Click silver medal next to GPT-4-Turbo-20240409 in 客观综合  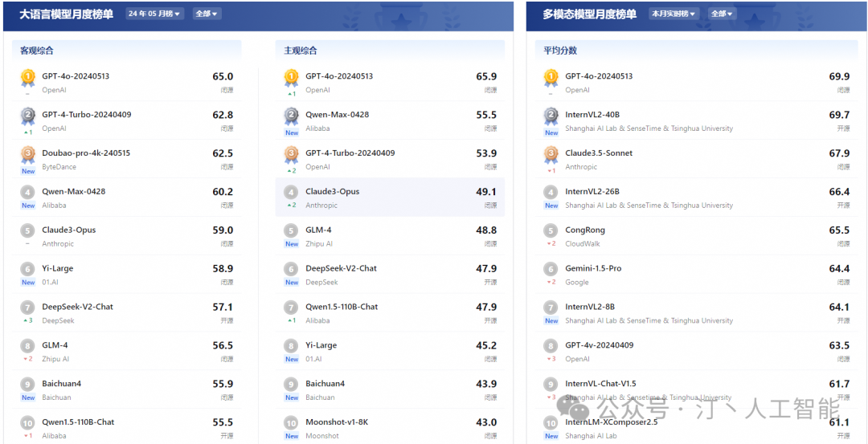tap(27, 116)
